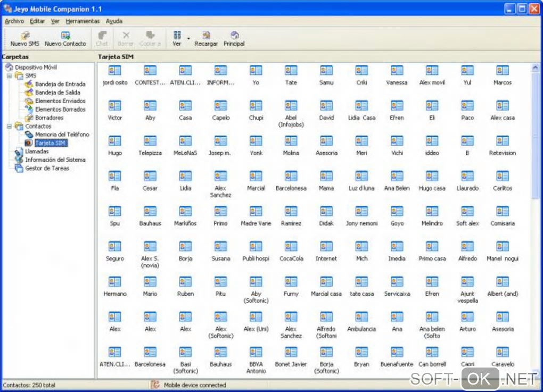Image resolution: width=543 pixels, height=392 pixels.
Task: Open the Archivo menu
Action: pos(14,21)
